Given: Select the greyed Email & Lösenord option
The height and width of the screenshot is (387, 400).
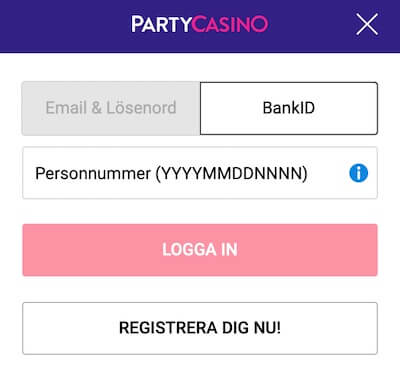Looking at the screenshot, I should 111,108.
